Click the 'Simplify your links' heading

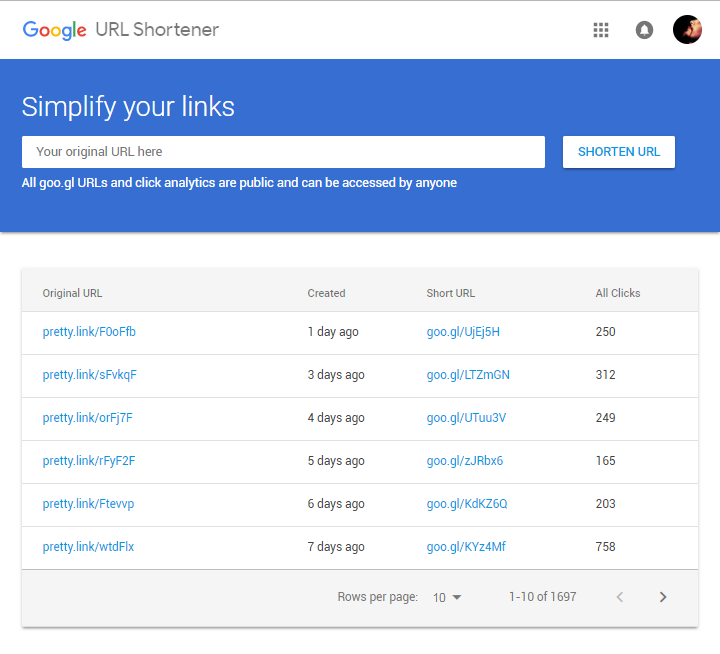(x=128, y=107)
